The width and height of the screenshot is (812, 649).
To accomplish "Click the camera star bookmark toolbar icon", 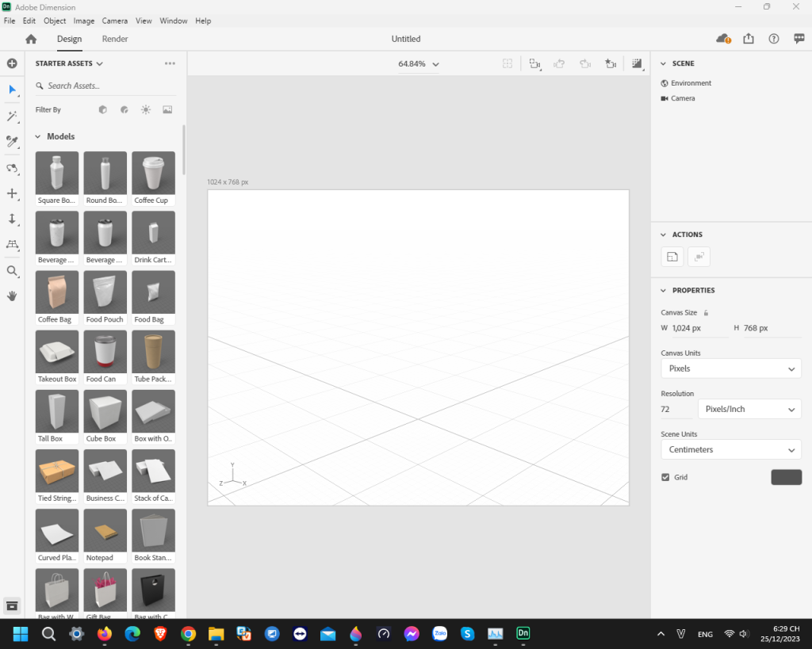I will coord(611,63).
